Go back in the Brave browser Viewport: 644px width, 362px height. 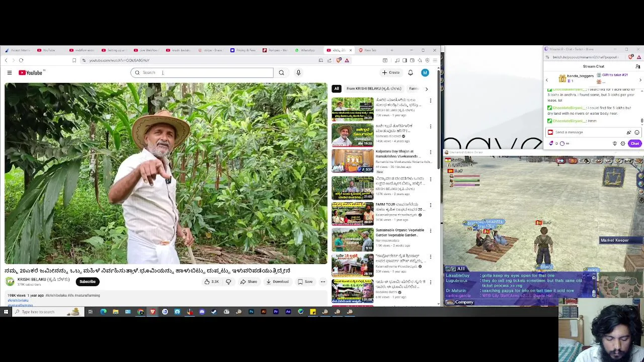point(6,60)
